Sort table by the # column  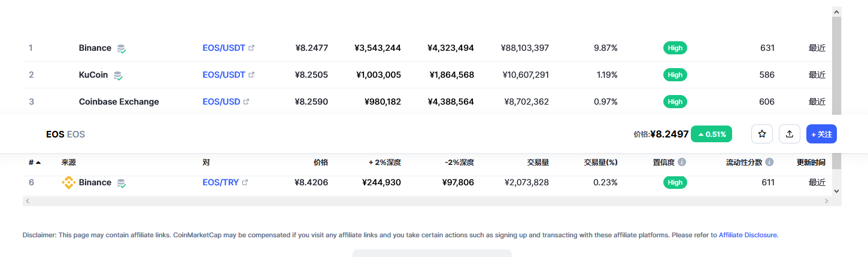[34, 162]
